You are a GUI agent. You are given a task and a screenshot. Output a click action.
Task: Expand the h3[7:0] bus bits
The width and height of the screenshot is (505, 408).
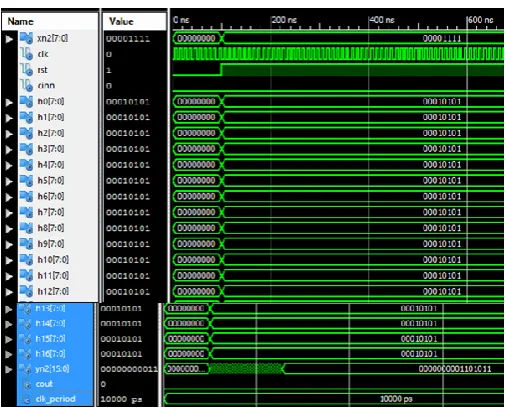[9, 149]
